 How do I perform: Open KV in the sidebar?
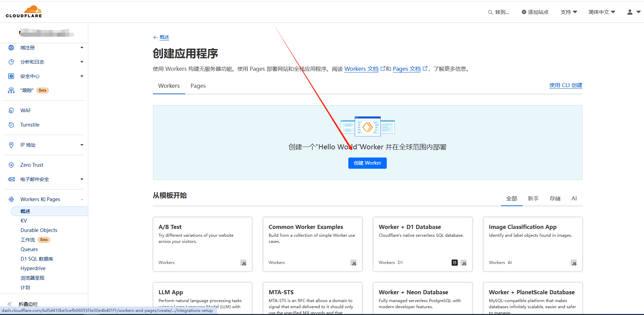click(24, 221)
